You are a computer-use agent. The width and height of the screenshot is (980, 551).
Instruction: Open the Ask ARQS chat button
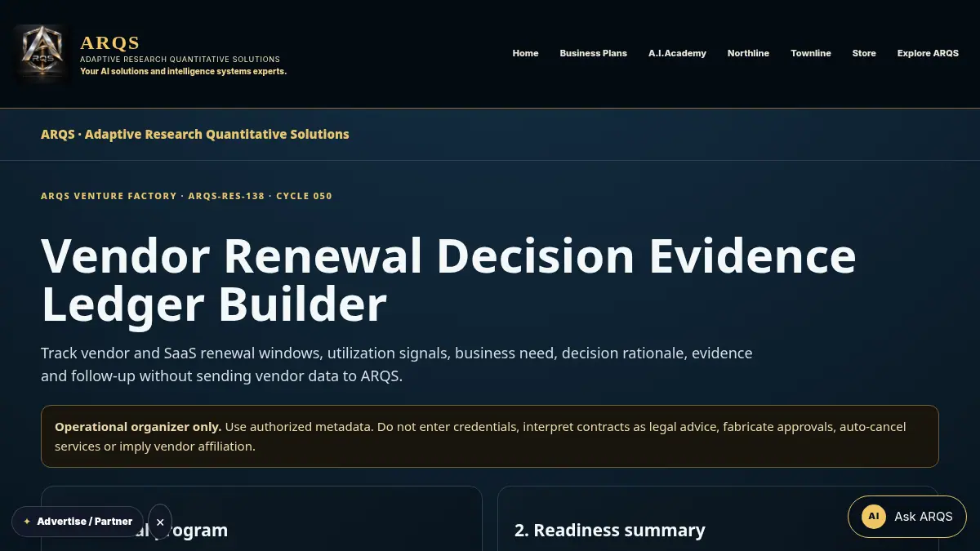click(x=906, y=517)
